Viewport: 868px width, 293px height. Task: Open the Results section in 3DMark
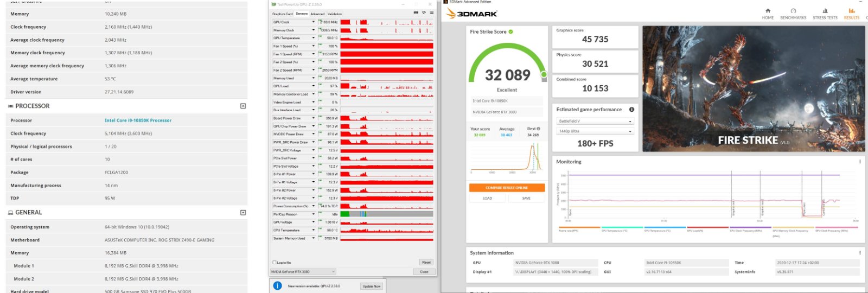click(x=852, y=14)
